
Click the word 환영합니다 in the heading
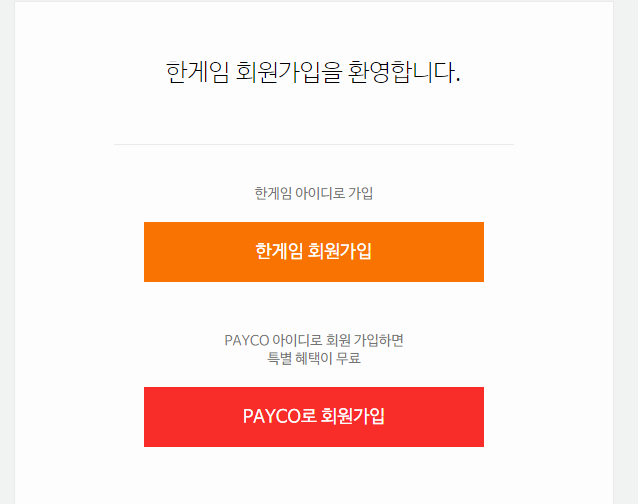tap(404, 72)
